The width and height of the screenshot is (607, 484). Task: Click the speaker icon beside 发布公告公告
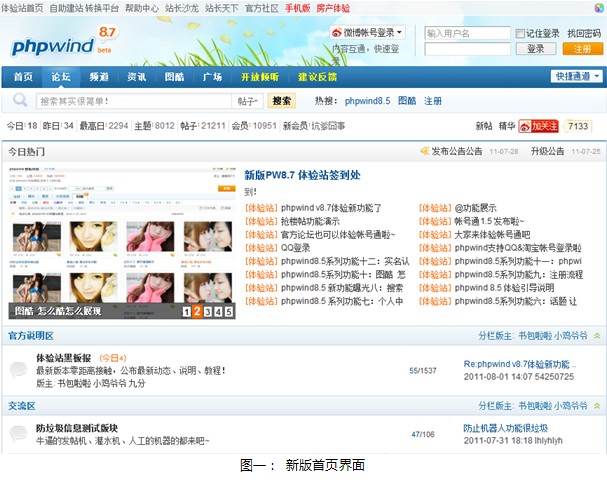click(x=425, y=151)
